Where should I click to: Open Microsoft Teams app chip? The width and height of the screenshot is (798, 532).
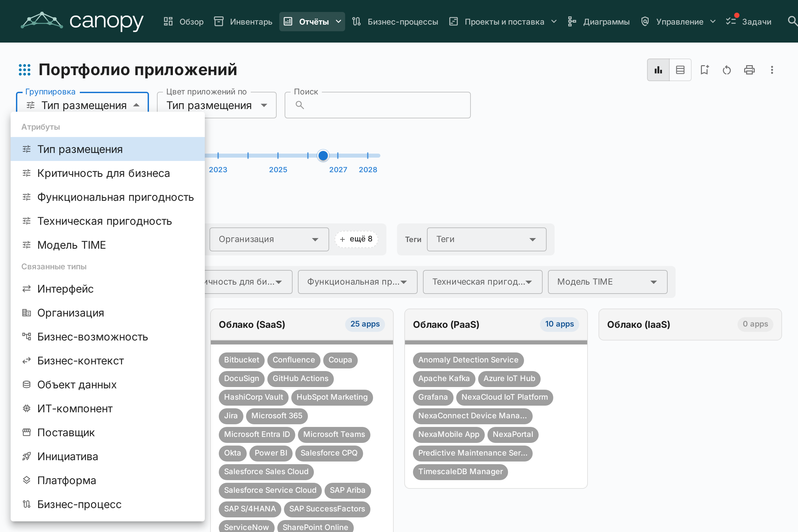[334, 435]
